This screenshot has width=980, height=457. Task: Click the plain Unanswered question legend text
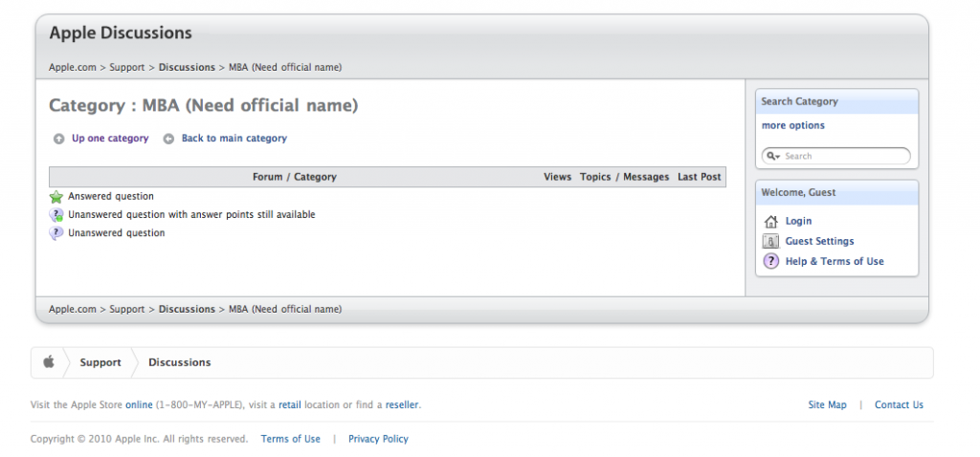point(116,233)
